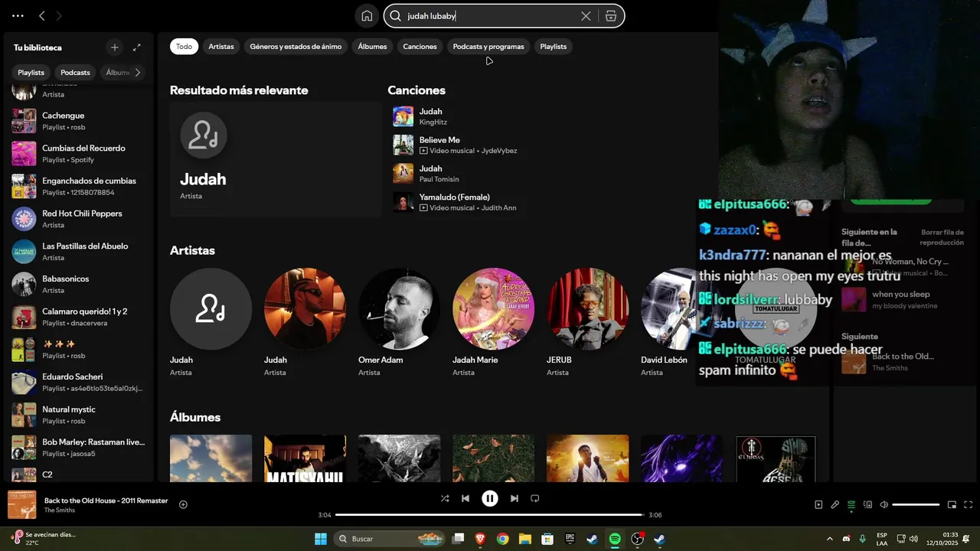The height and width of the screenshot is (551, 980).
Task: Add current song to liked with plus circle
Action: point(183,504)
